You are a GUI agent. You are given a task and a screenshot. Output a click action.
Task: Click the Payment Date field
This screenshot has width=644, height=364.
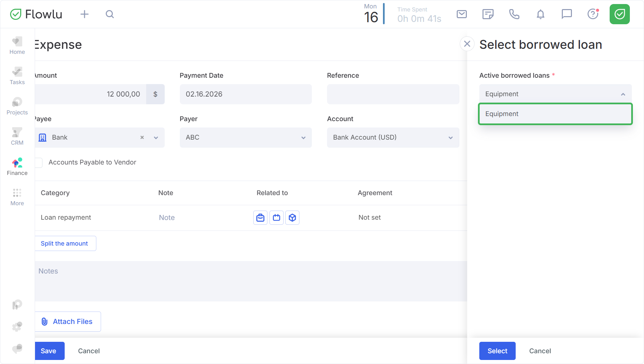pyautogui.click(x=246, y=94)
